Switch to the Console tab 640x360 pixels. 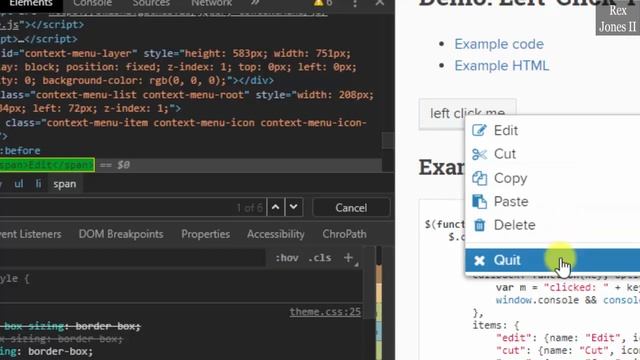click(x=92, y=3)
